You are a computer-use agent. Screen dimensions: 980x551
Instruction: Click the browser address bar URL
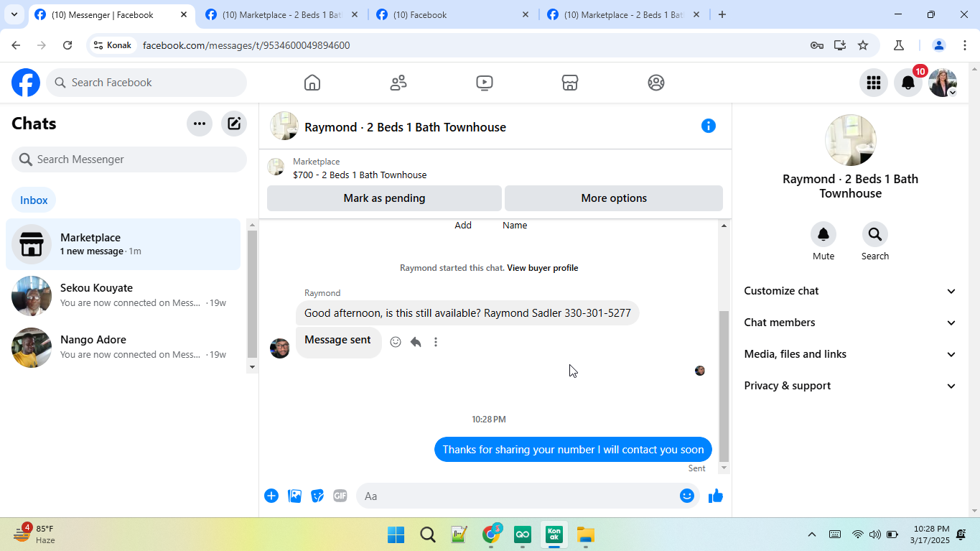[246, 45]
